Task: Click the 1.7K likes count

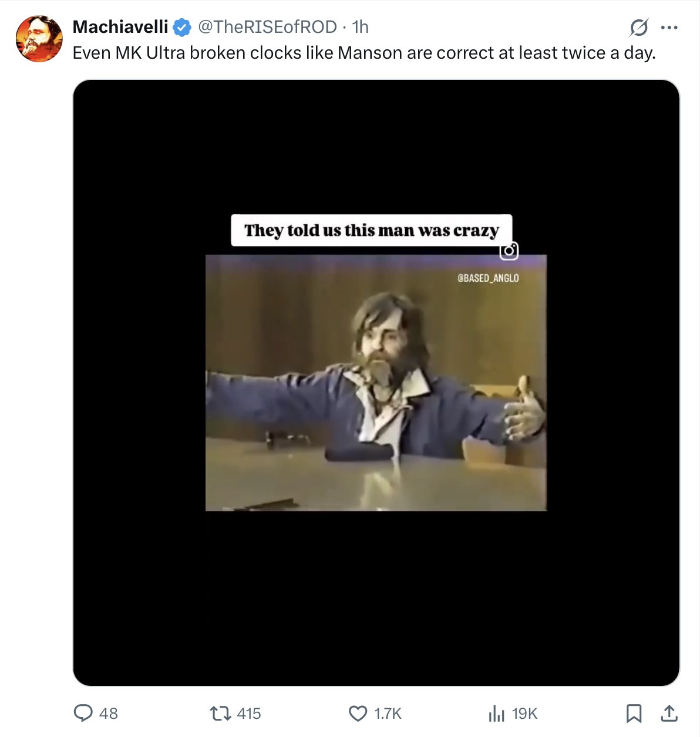Action: (388, 714)
